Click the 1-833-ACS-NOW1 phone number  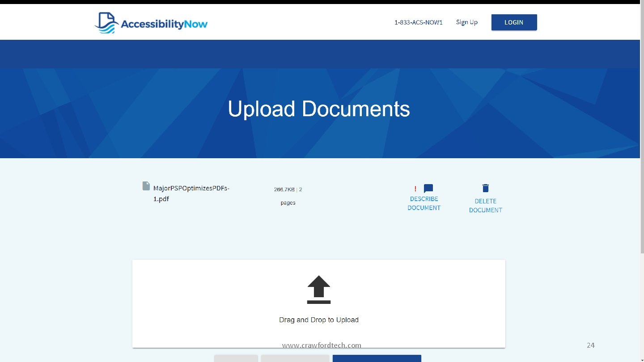tap(419, 22)
